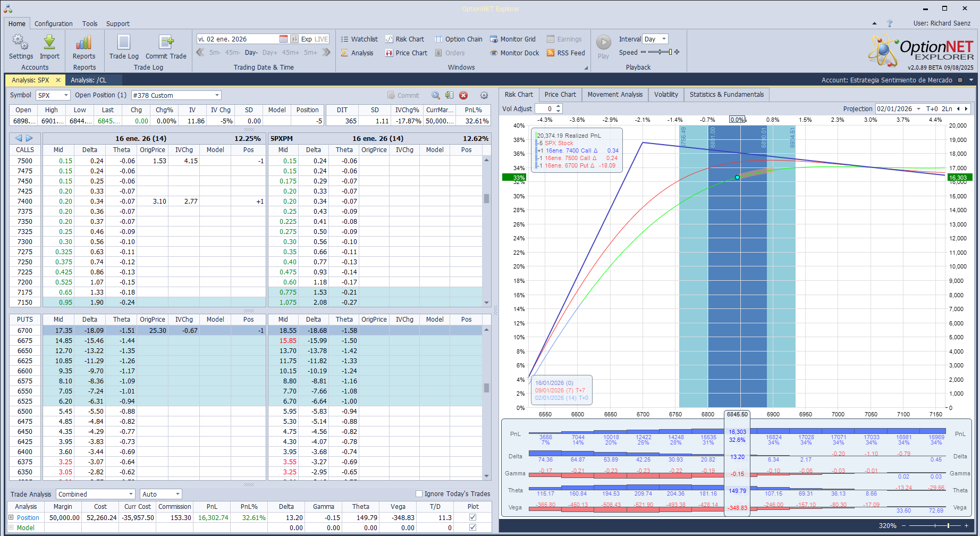Viewport: 980px width, 536px height.
Task: Toggle the T+0 projection option
Action: click(x=932, y=108)
